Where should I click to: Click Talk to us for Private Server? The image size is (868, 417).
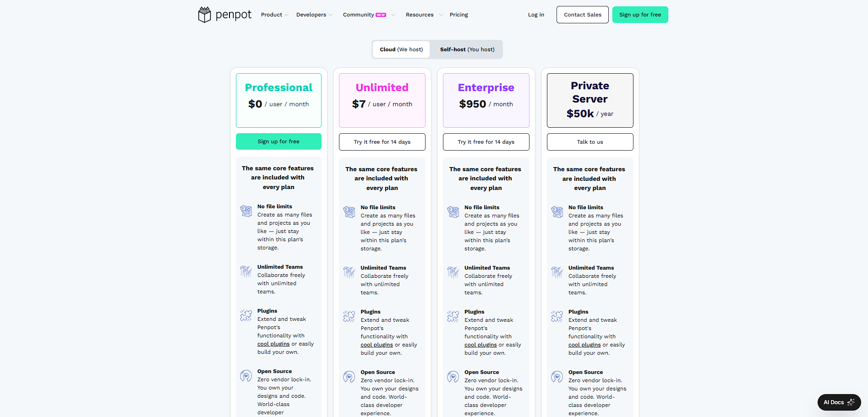coord(590,142)
